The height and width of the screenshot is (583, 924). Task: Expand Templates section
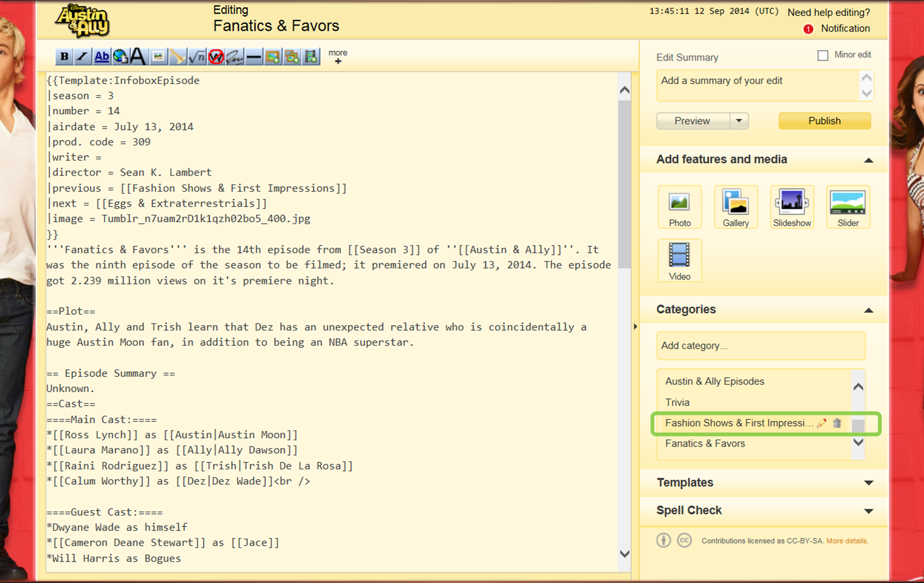869,483
